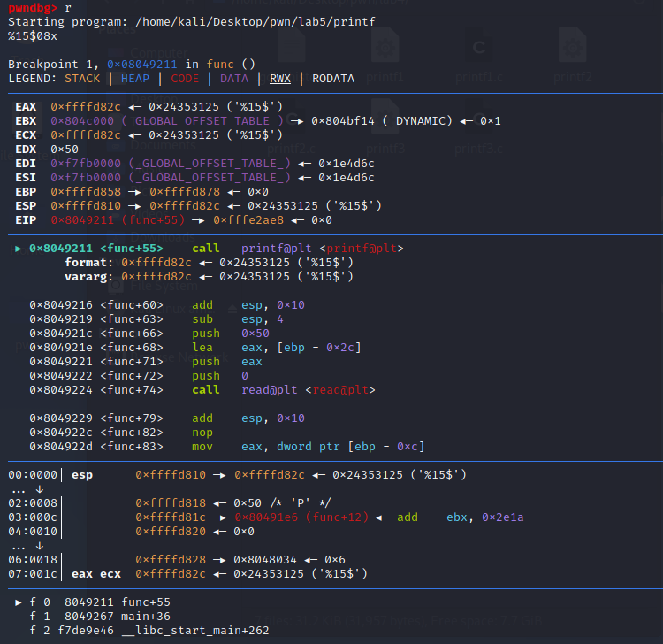Click 'push 0x50' instruction at func+66
The height and width of the screenshot is (644, 663).
coord(231,333)
